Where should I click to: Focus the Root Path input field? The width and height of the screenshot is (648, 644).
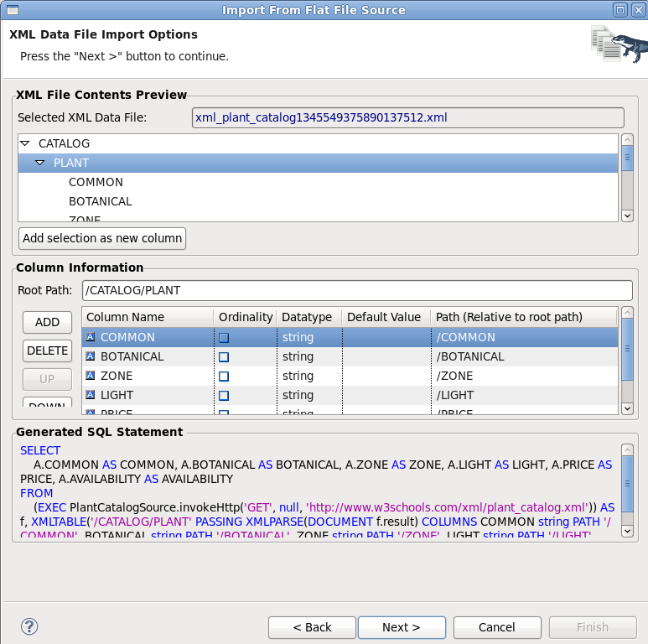pyautogui.click(x=357, y=290)
